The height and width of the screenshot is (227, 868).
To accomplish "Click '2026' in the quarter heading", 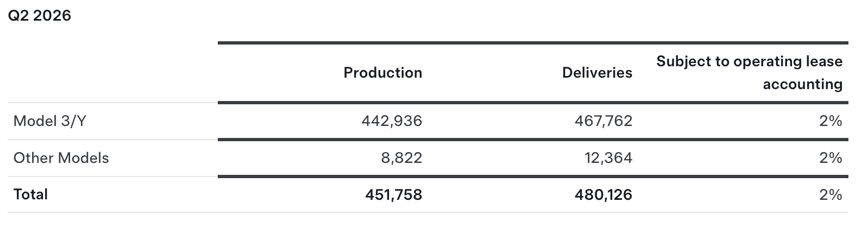I will click(52, 16).
